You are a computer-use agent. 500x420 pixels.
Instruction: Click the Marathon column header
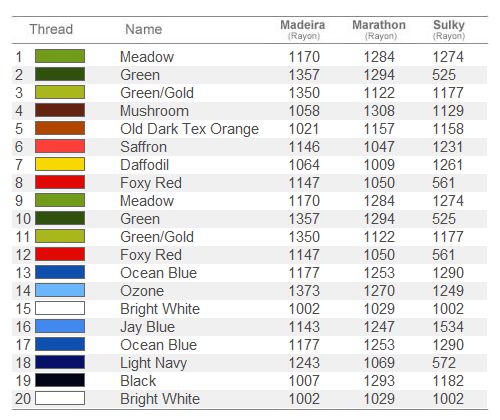tap(379, 29)
